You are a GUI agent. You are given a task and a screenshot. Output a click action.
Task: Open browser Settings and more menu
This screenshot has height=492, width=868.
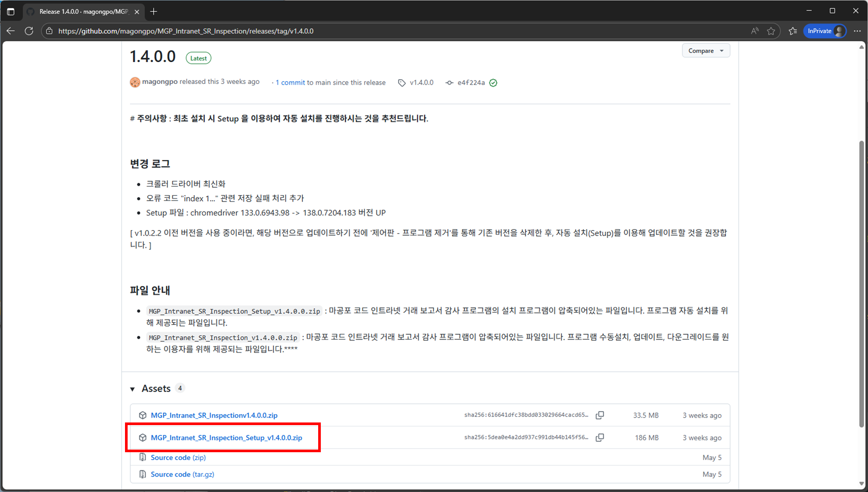(857, 31)
